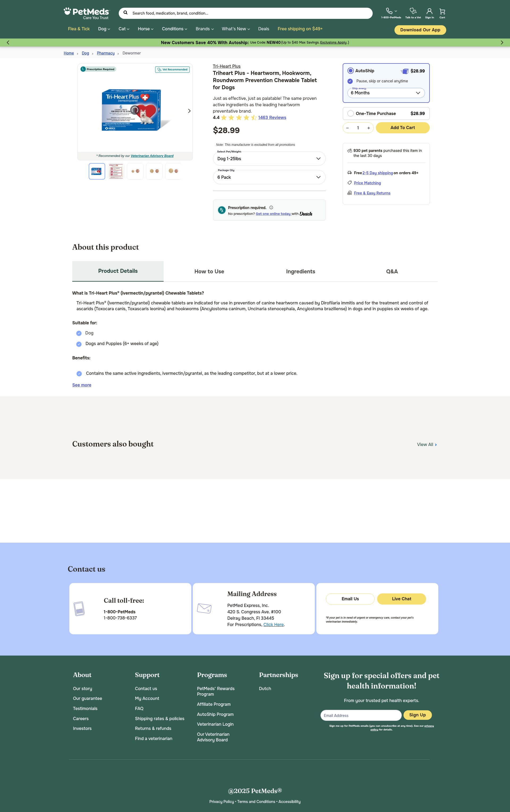Click Get one online today link
The image size is (510, 812).
click(x=273, y=214)
